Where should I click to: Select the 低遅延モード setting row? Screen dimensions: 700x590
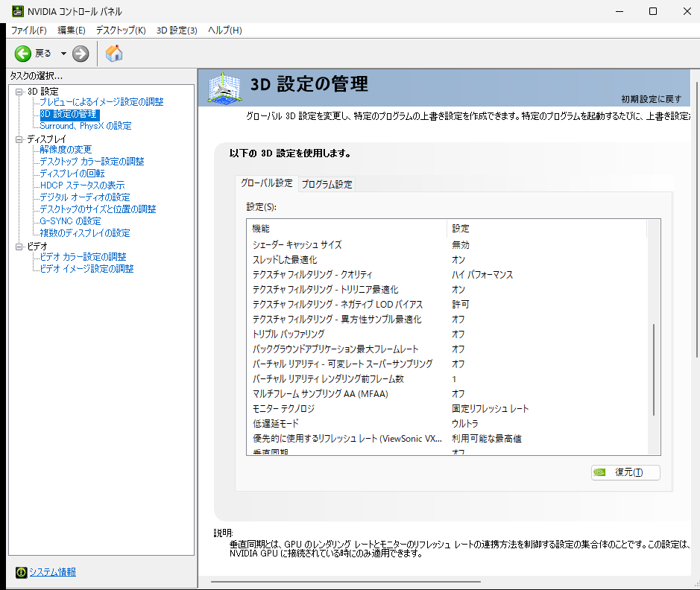click(276, 423)
